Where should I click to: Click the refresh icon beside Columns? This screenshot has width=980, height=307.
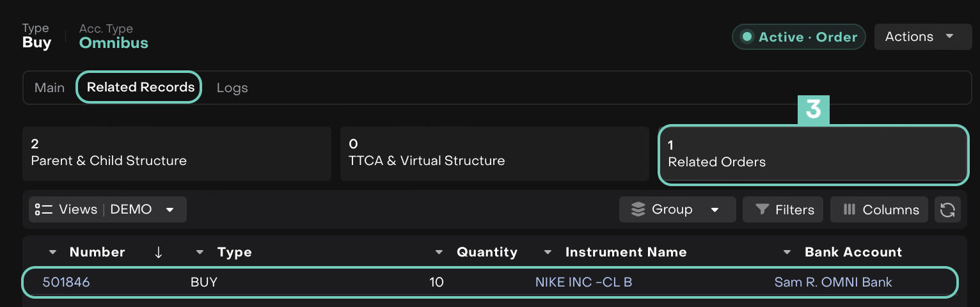[x=947, y=210]
